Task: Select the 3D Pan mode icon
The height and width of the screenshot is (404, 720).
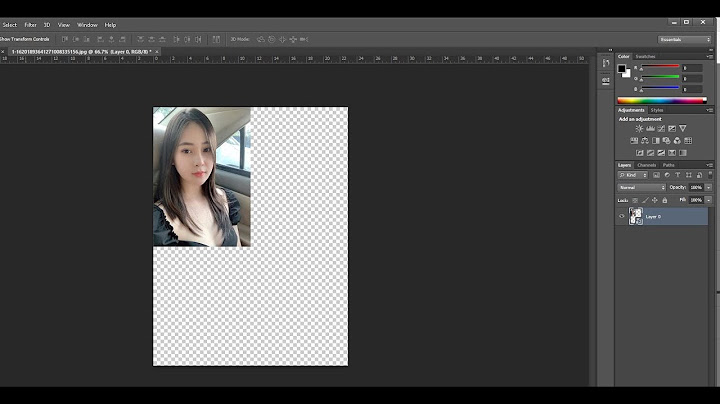Action: (x=282, y=39)
